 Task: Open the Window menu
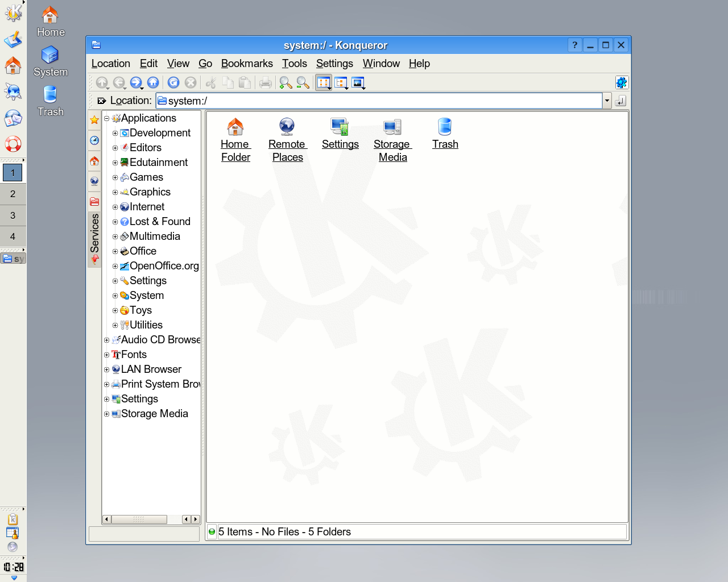tap(381, 64)
